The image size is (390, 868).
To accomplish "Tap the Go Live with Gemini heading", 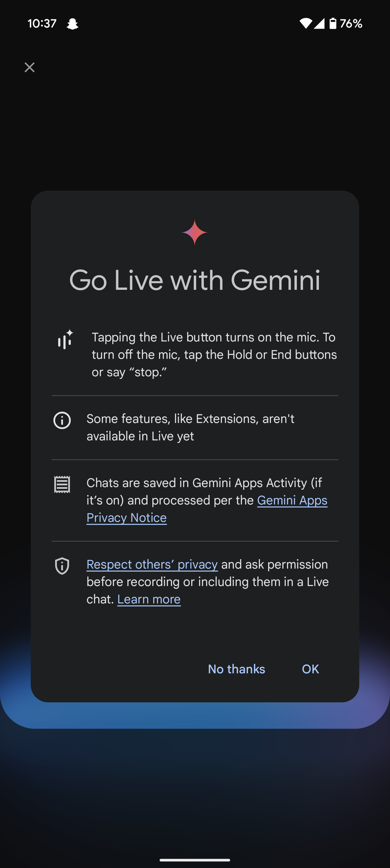I will (195, 280).
